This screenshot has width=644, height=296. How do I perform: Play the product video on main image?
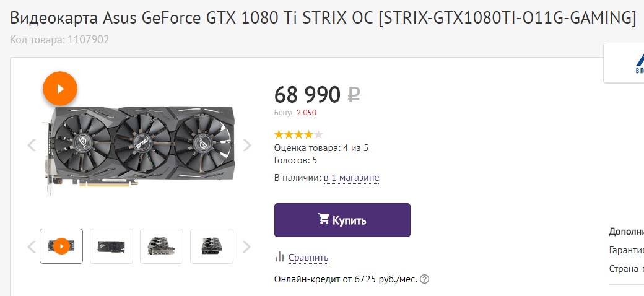pos(60,89)
